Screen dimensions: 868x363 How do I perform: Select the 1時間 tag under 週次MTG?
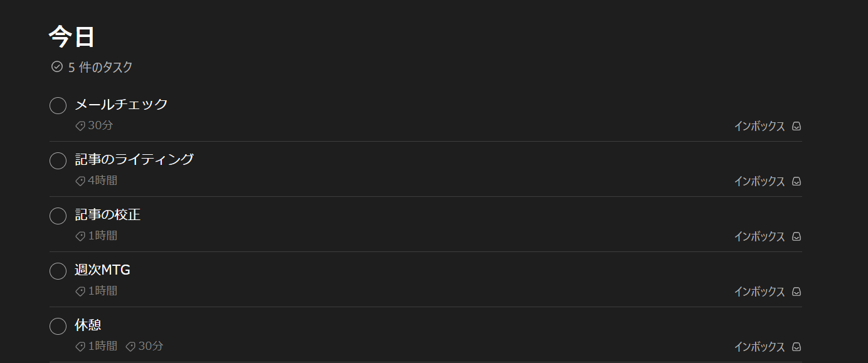pos(96,291)
